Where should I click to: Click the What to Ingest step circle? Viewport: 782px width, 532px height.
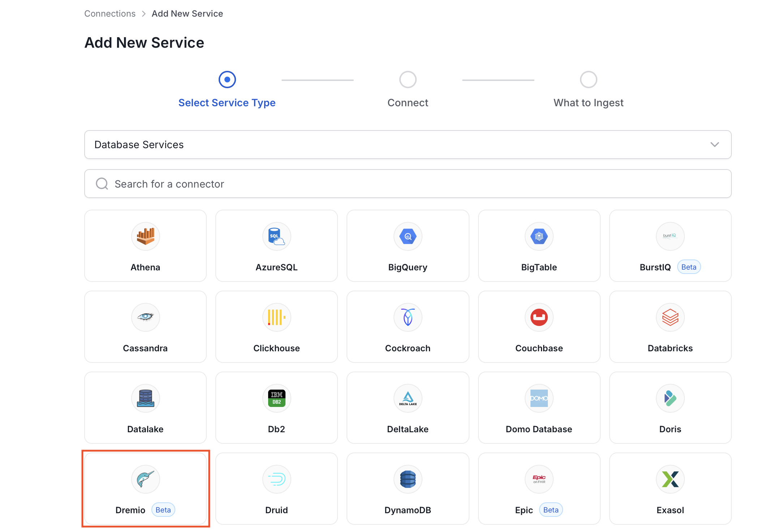click(x=588, y=80)
